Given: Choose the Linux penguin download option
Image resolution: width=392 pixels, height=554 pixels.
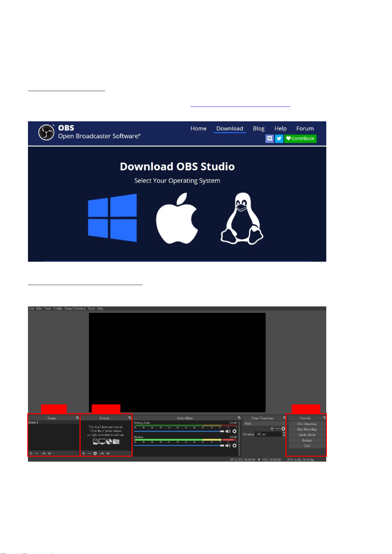Looking at the screenshot, I should click(x=242, y=218).
